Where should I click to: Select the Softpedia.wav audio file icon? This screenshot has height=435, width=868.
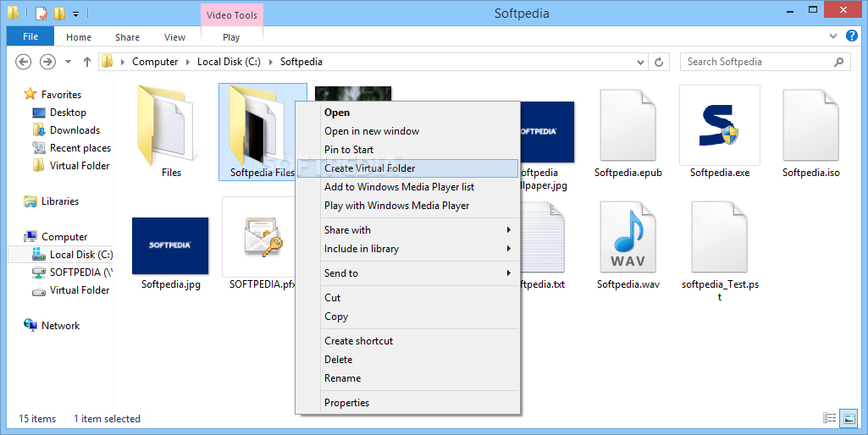coord(628,237)
